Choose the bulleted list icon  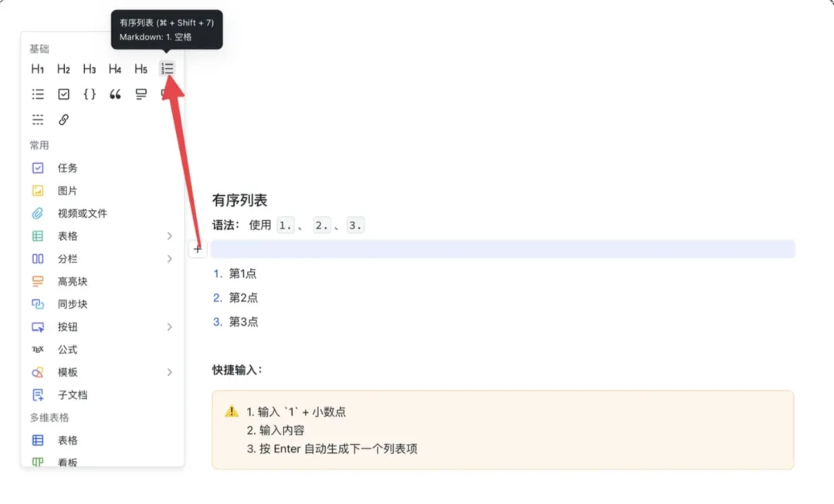point(38,94)
